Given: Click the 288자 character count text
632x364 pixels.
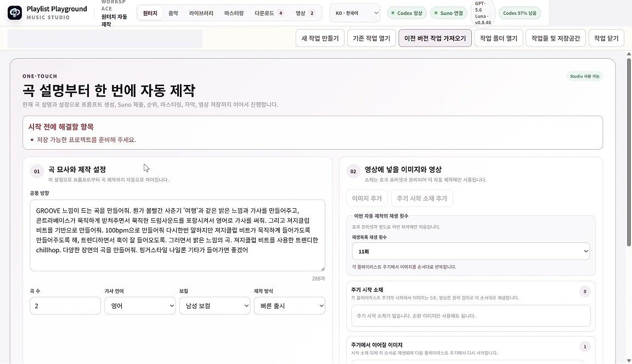Looking at the screenshot, I should coord(318,278).
